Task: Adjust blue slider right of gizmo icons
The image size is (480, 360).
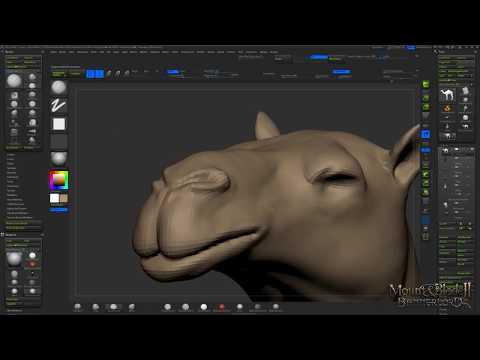Action: pyautogui.click(x=174, y=72)
